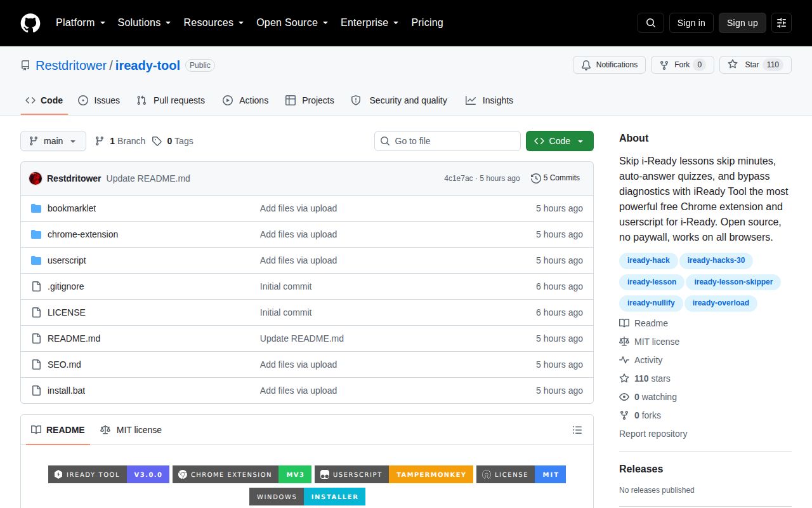
Task: Click the Go to file field
Action: [447, 141]
